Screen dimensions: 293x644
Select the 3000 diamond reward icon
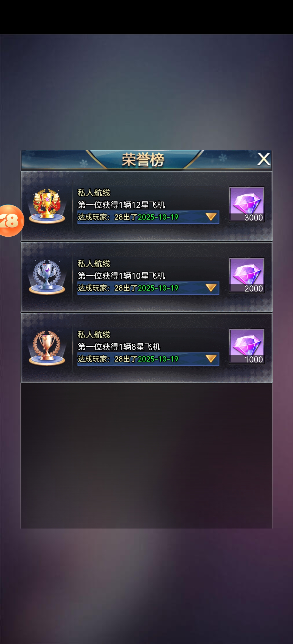(x=247, y=204)
